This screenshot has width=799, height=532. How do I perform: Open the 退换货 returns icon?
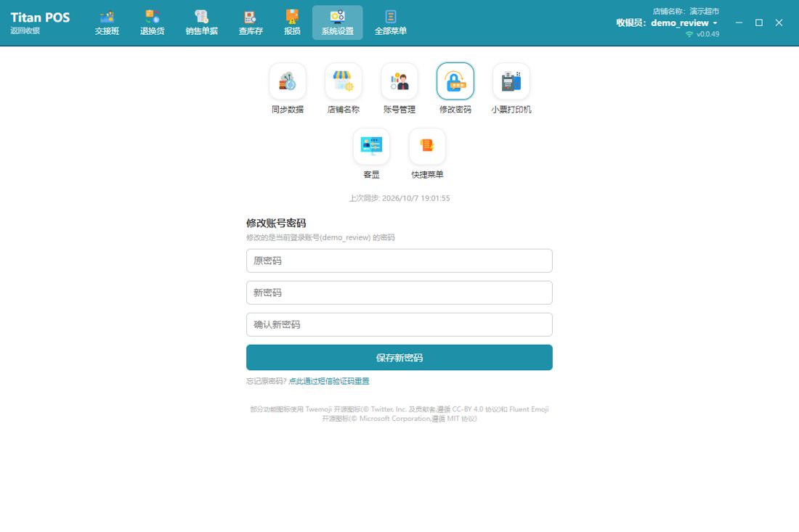pos(153,23)
